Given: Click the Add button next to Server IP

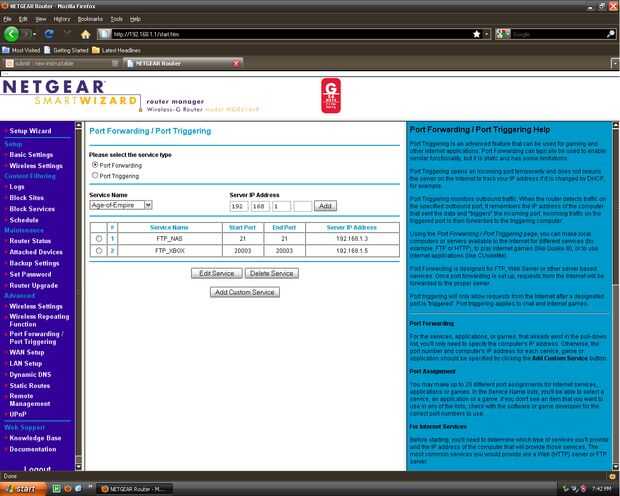Looking at the screenshot, I should (325, 206).
